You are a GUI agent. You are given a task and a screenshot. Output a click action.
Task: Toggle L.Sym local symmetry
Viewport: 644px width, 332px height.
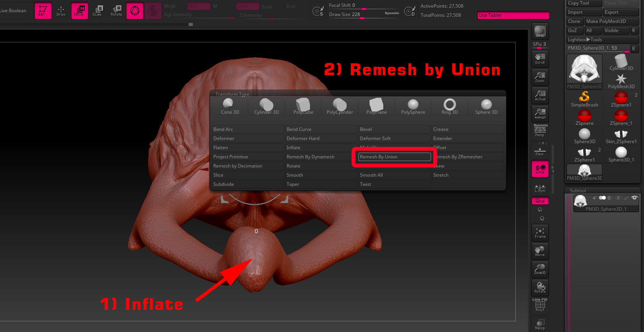point(540,188)
